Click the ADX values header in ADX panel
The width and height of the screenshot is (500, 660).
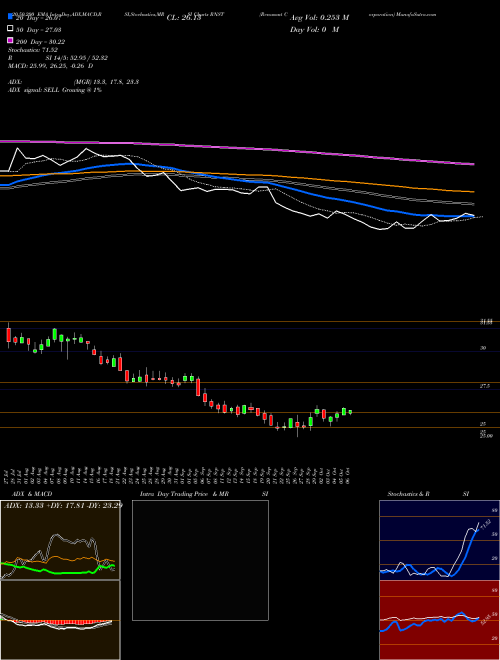63,505
